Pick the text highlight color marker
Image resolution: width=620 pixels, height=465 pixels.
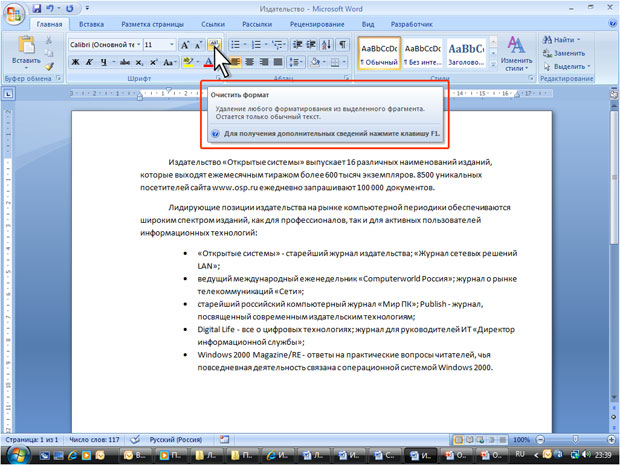188,62
